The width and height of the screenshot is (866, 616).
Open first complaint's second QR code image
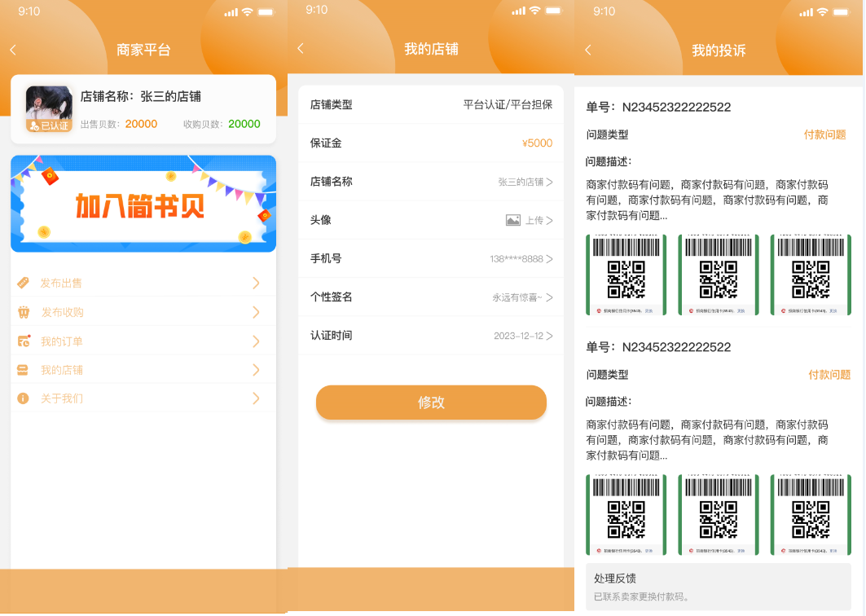[718, 275]
